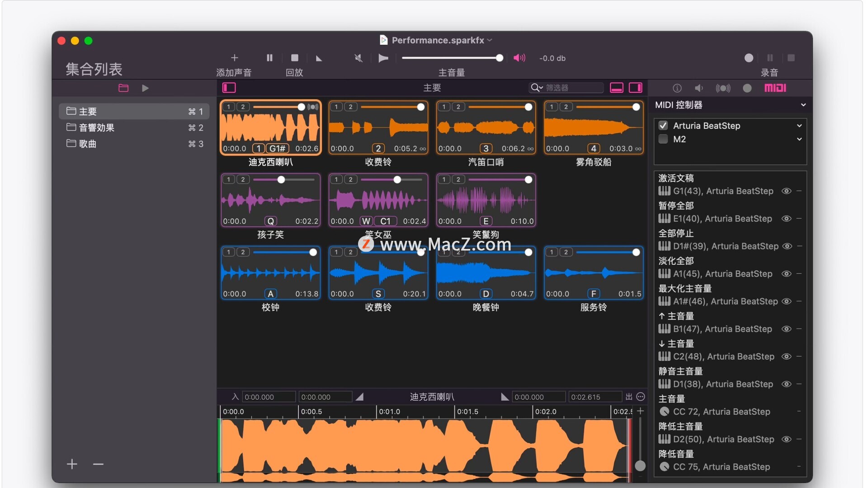Select the 主要 set in the sidebar
The width and height of the screenshot is (868, 488).
coord(134,111)
